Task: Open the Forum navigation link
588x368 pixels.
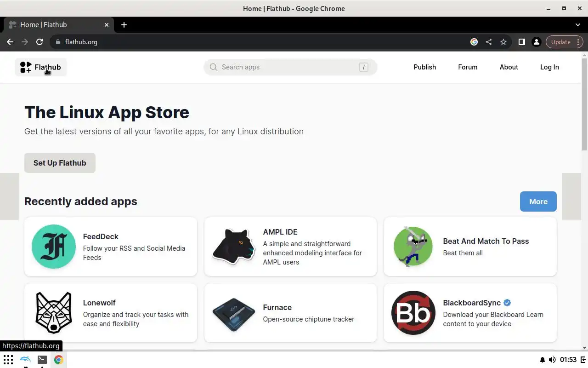Action: [468, 67]
